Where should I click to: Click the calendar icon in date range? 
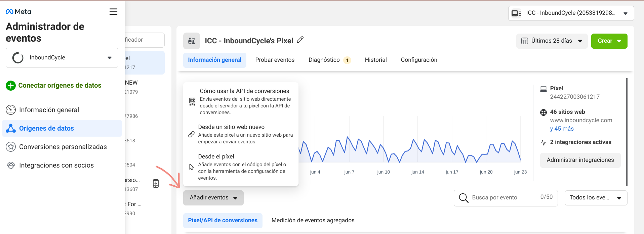[x=524, y=41]
